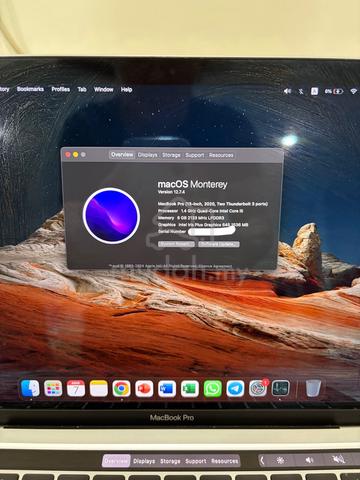Viewport: 360px width, 480px height.
Task: Expand the Touch Bar control strip chevron
Action: 262,460
